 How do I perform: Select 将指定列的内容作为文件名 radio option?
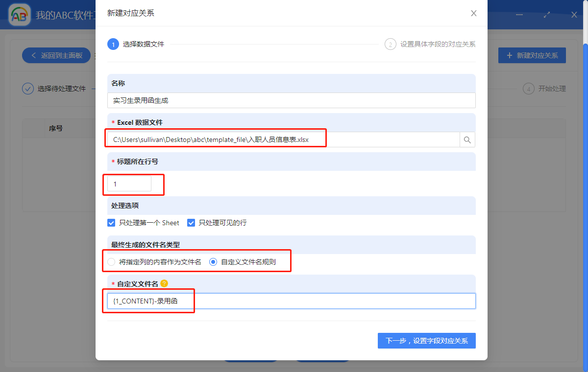tap(111, 261)
